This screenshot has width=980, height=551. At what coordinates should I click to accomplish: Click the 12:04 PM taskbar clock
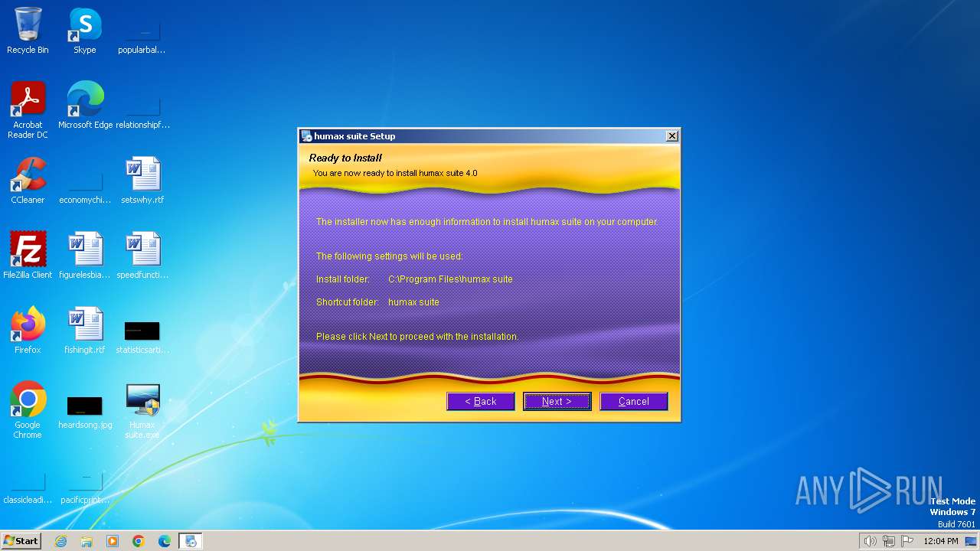pos(941,541)
